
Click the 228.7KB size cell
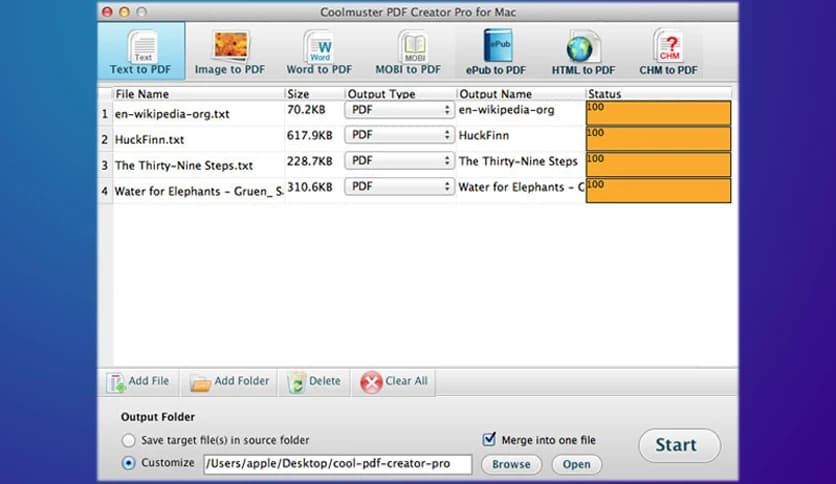click(310, 161)
